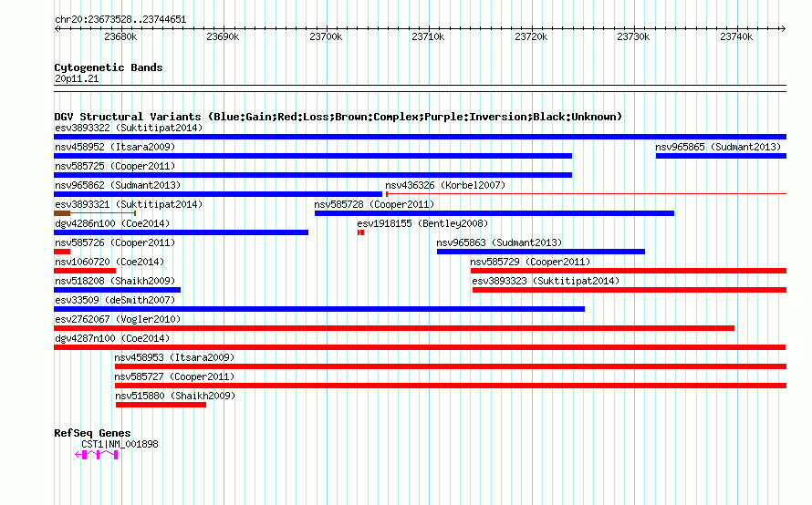This screenshot has width=812, height=505.
Task: Click the dgv4287n100 (Coe2014) label
Action: [x=112, y=338]
